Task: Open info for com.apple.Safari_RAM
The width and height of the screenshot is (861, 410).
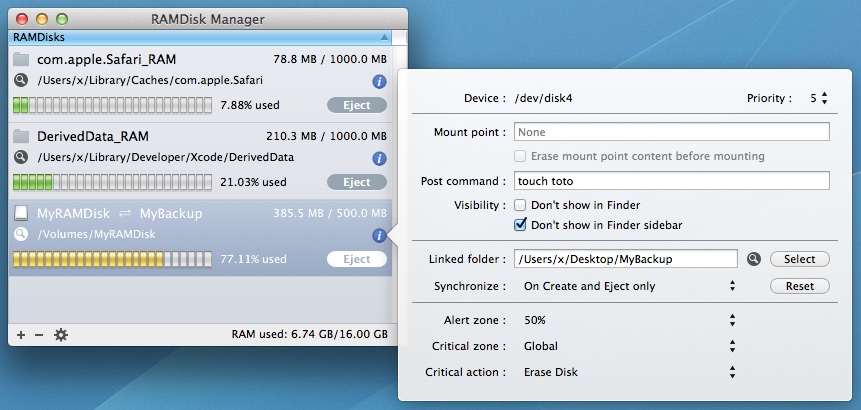Action: [379, 82]
